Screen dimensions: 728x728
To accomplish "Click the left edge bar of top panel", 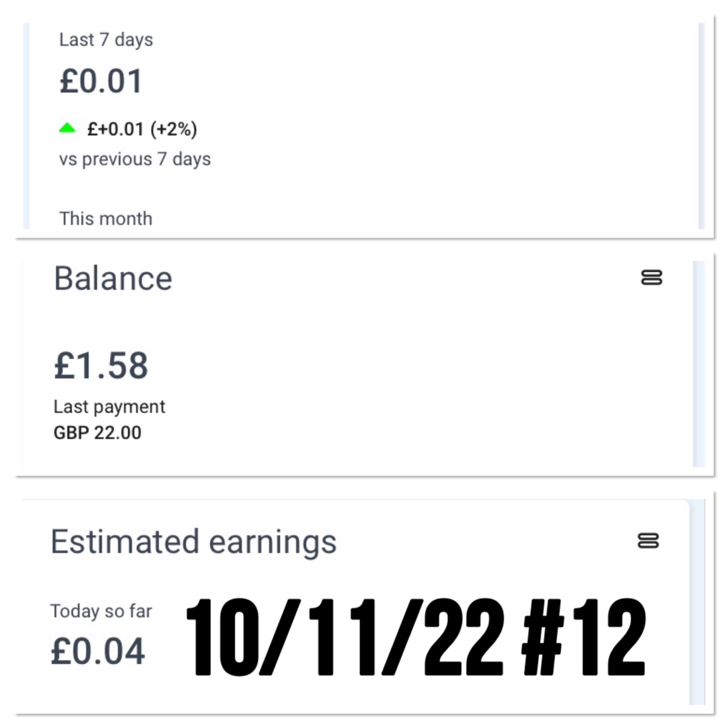I will (26, 125).
